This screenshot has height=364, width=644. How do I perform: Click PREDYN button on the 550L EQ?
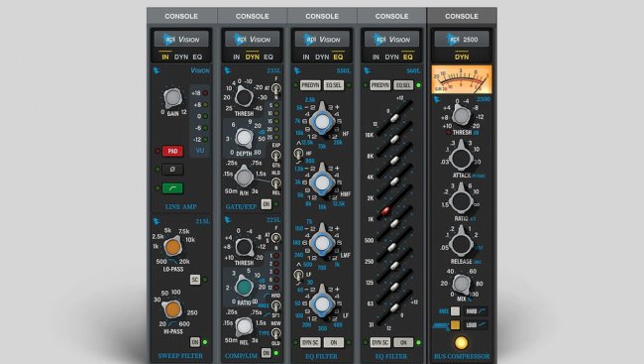(x=310, y=85)
